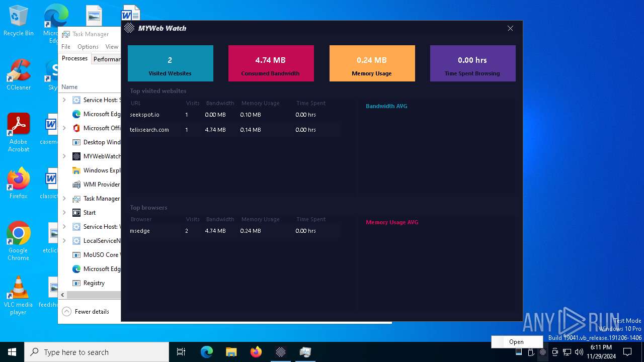Click 0.14 MB memory value for telixsearch.com
The width and height of the screenshot is (644, 362).
[251, 130]
